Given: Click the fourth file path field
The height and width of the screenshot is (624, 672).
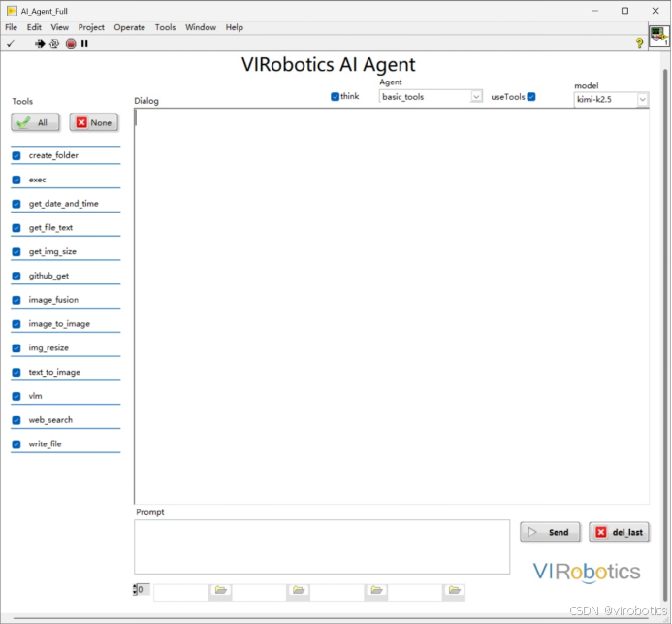Looking at the screenshot, I should (x=416, y=593).
